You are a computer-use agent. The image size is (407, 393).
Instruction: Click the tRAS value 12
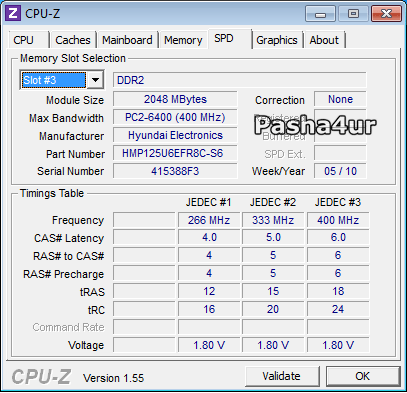coord(209,291)
